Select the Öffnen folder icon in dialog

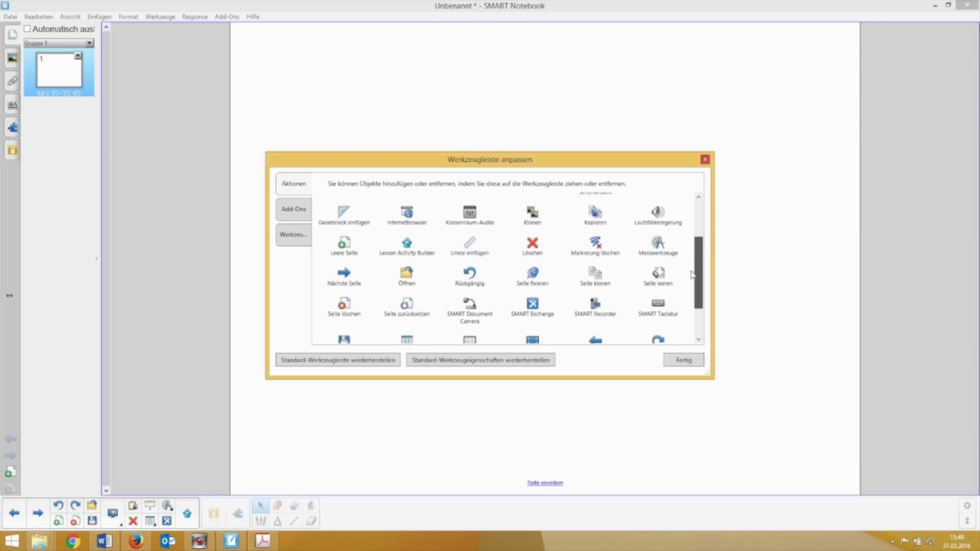407,272
